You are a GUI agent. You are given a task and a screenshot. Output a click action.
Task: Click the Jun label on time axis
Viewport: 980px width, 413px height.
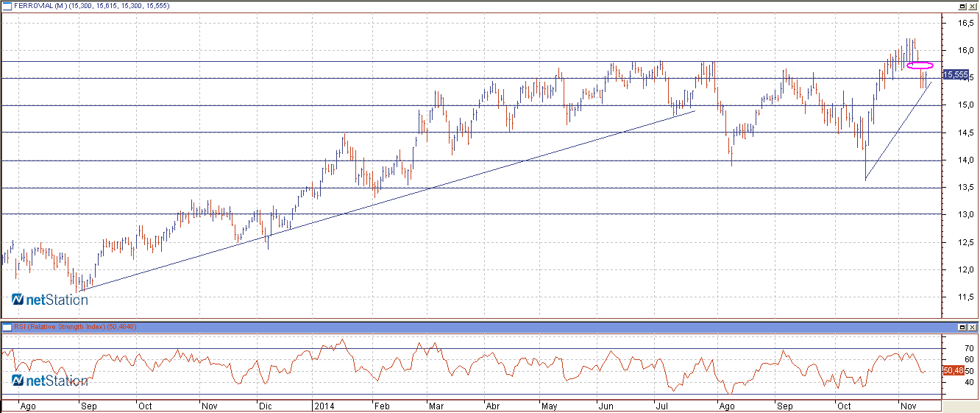pos(606,406)
